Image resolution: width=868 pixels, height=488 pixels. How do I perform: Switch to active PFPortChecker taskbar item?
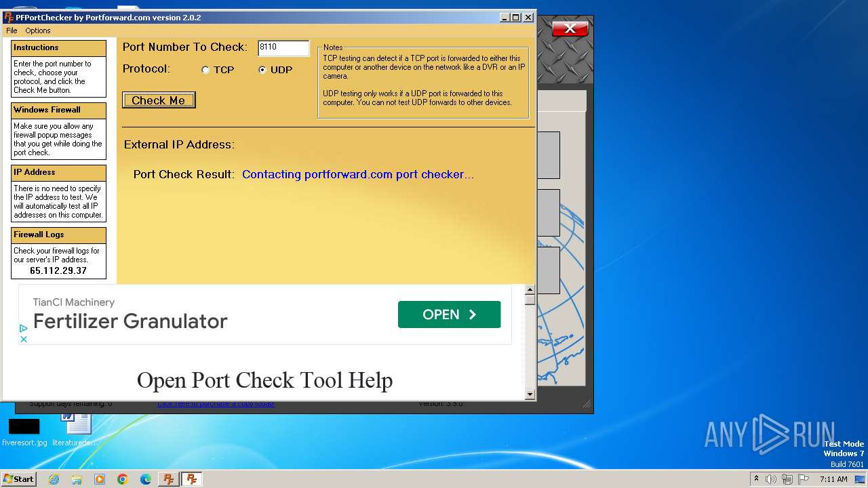[x=192, y=479]
